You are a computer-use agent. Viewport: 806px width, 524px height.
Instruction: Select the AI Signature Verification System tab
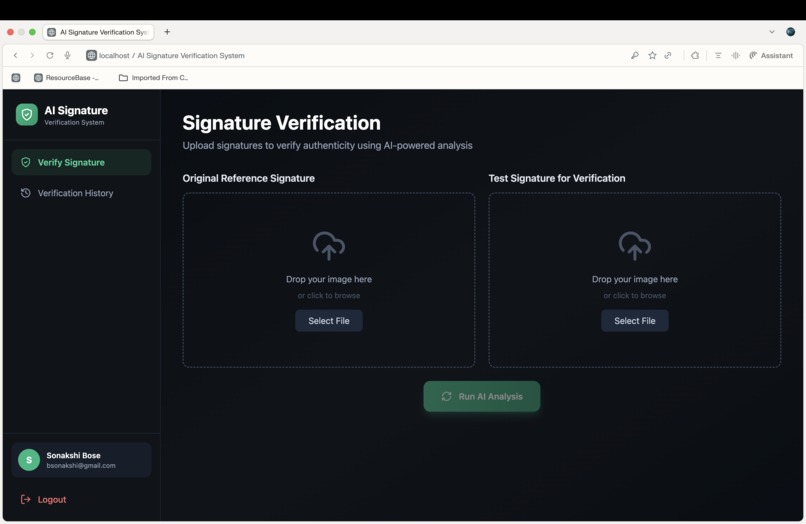(x=98, y=32)
